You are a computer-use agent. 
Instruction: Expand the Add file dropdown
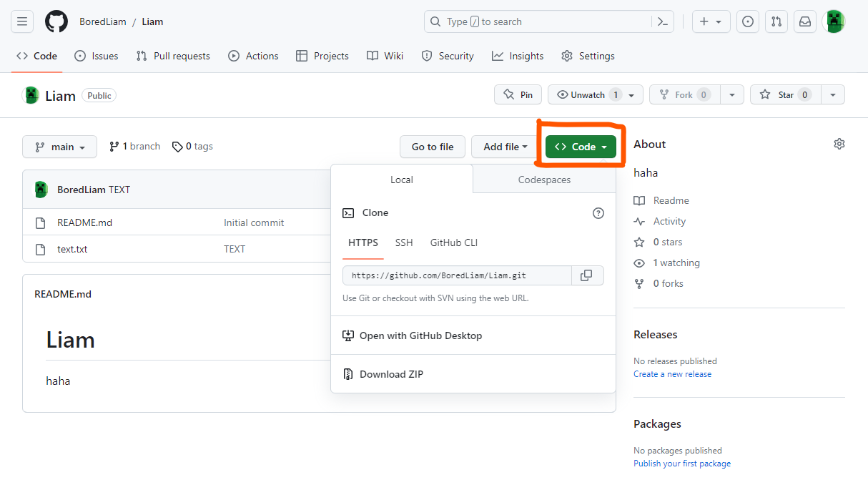pos(505,147)
